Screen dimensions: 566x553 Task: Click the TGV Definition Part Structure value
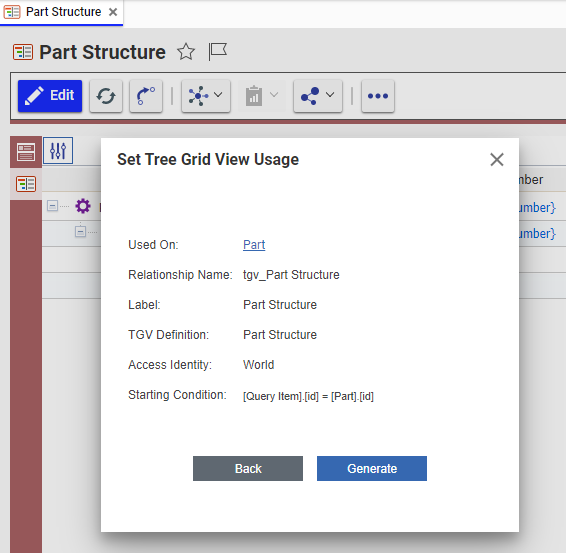[280, 335]
